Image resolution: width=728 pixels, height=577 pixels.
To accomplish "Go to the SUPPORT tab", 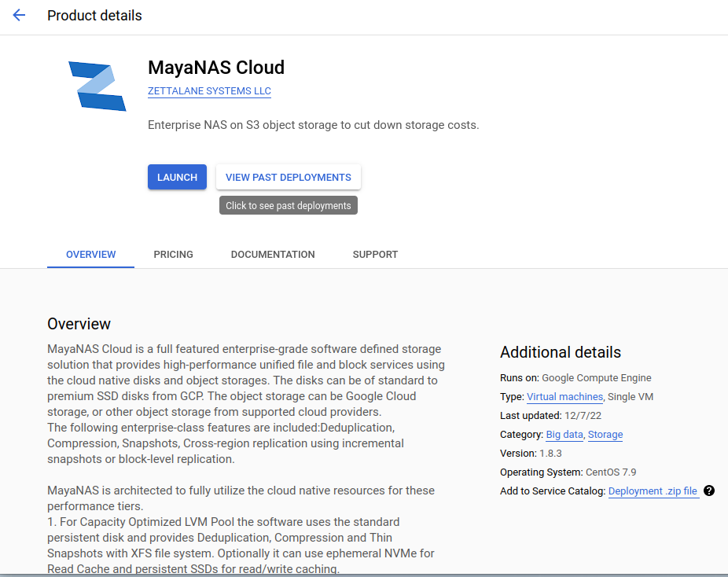I will [x=375, y=255].
